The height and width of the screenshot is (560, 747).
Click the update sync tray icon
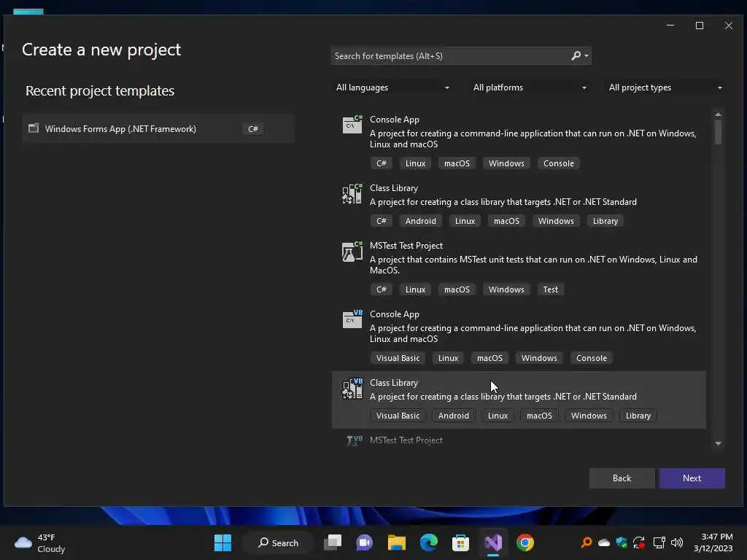click(x=639, y=542)
